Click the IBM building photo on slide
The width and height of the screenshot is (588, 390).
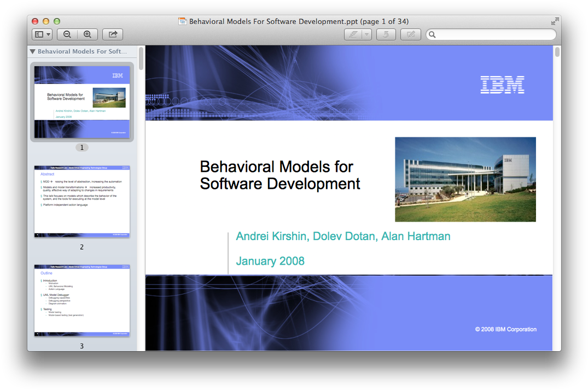click(465, 179)
